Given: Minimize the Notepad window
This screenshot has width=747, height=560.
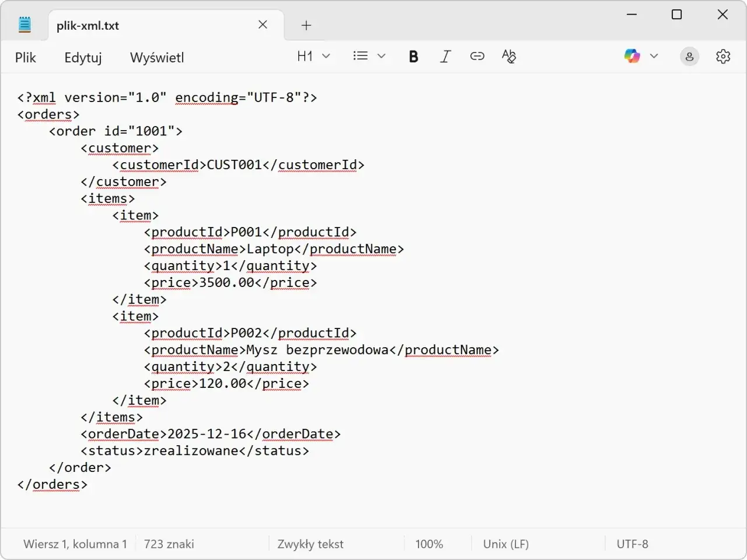Looking at the screenshot, I should point(631,15).
